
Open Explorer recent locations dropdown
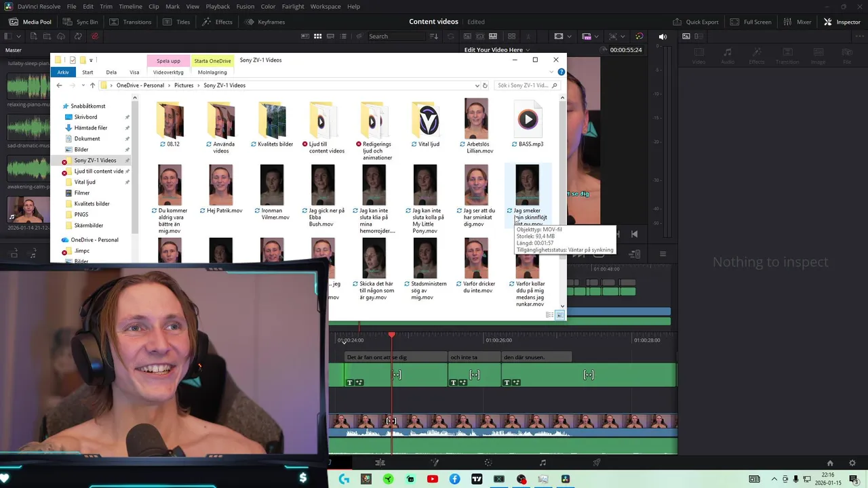click(83, 85)
